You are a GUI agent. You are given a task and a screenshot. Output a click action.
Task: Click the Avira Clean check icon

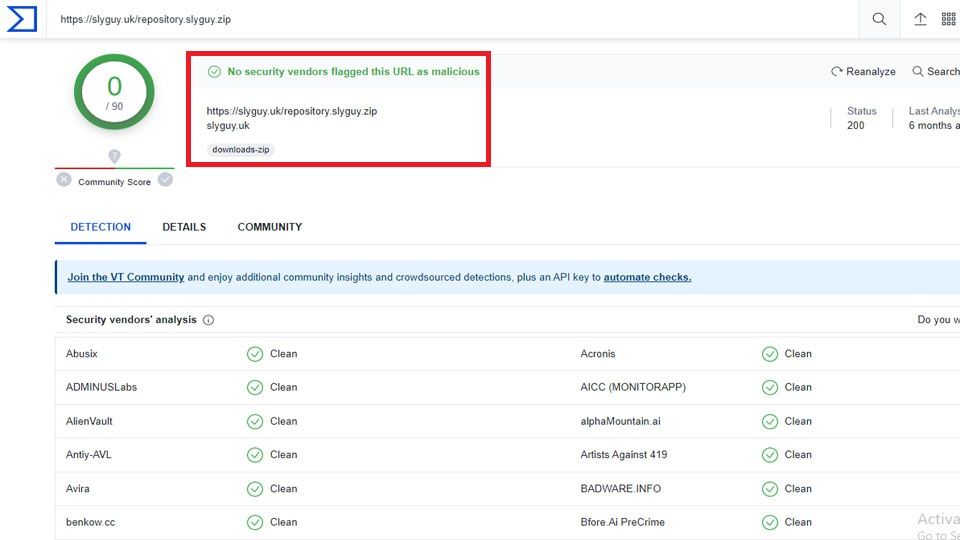point(255,489)
